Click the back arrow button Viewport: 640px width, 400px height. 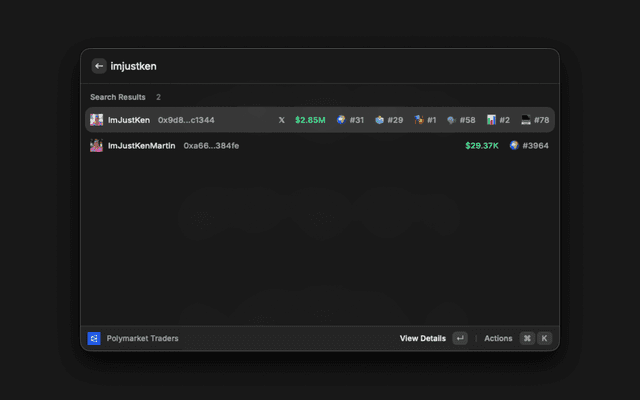(x=99, y=66)
